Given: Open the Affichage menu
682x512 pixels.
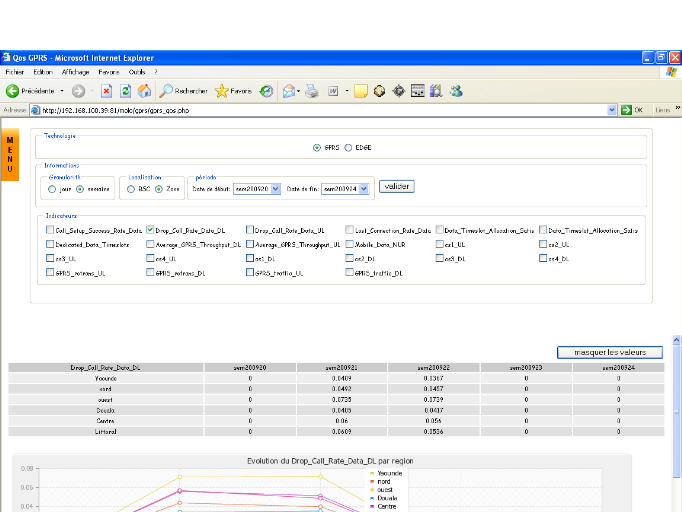Looking at the screenshot, I should tap(75, 72).
